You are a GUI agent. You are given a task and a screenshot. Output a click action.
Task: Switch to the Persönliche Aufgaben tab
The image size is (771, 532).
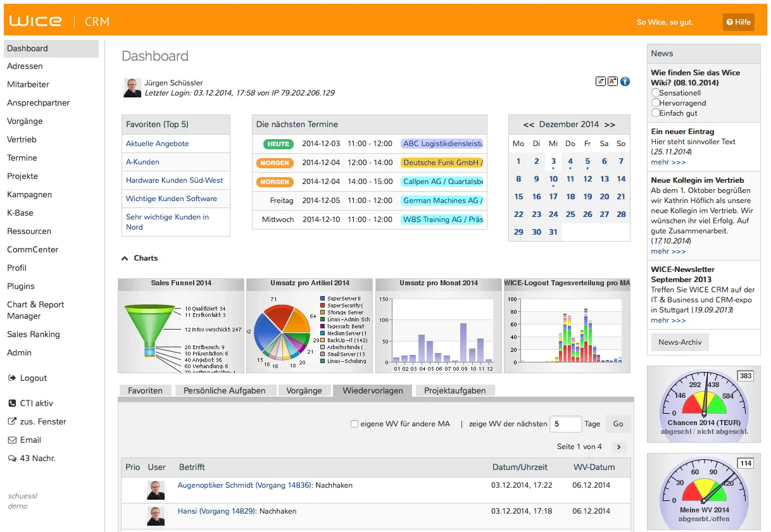225,390
